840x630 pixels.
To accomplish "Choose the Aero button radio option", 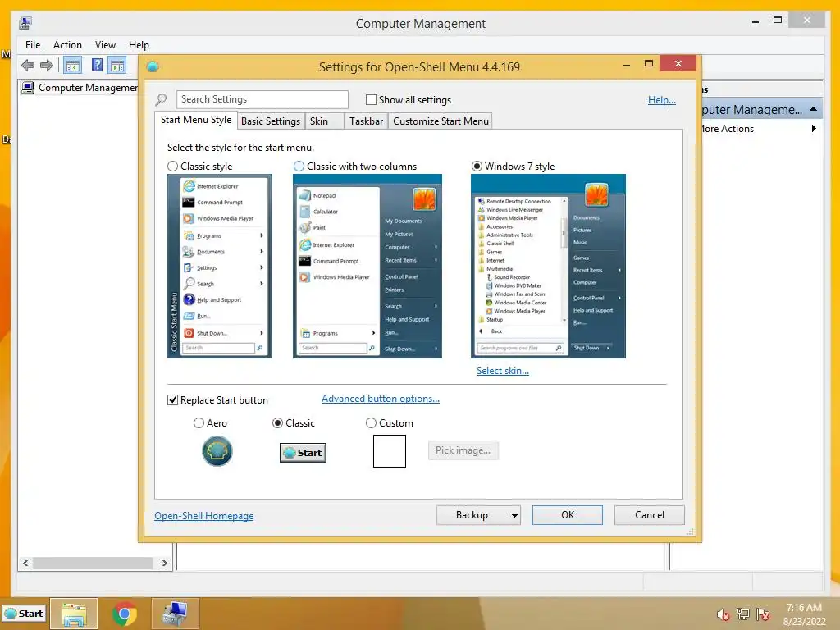I will pos(199,423).
